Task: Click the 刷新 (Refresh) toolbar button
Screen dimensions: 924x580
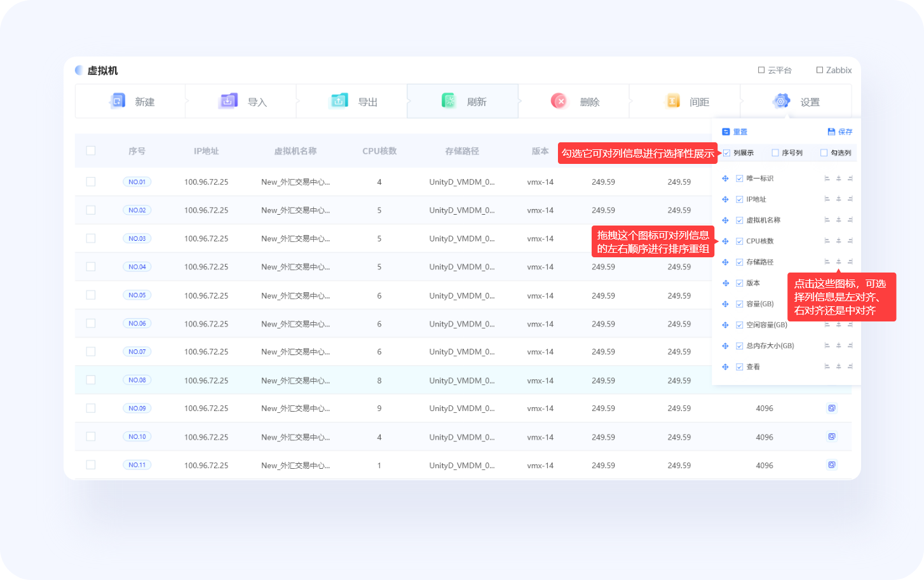Action: (463, 102)
